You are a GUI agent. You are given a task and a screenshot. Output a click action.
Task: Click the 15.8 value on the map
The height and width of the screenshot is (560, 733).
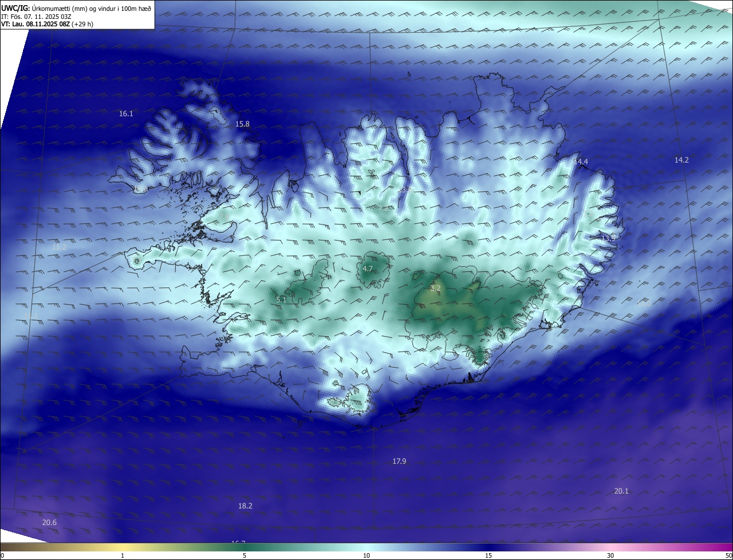(242, 124)
